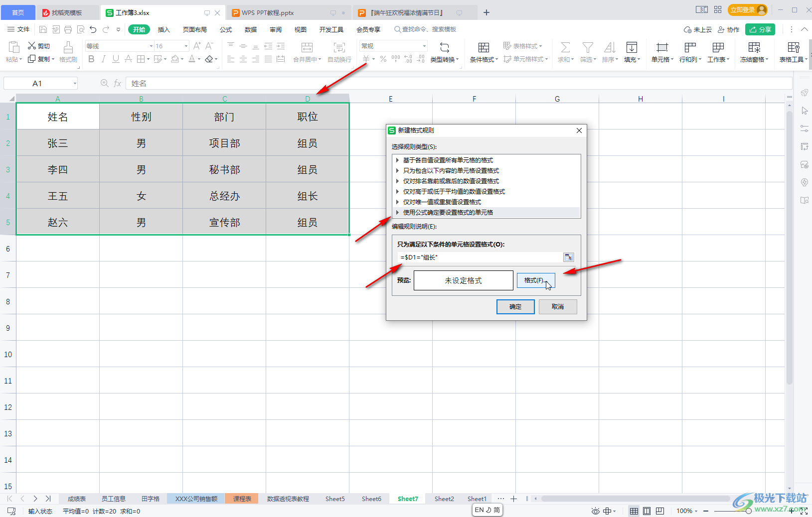Click the fill color bucket swatch

point(174,59)
